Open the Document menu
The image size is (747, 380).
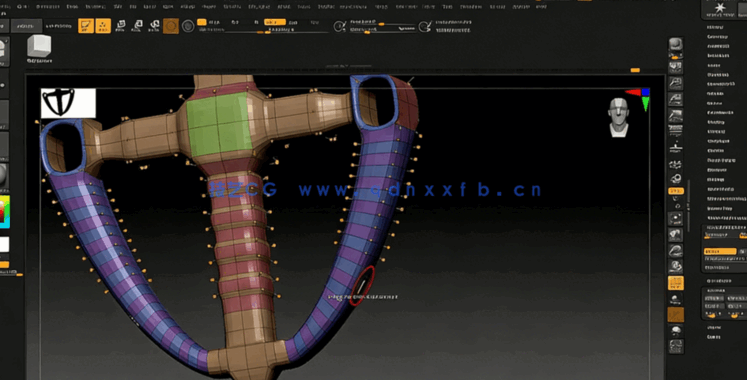(48, 7)
